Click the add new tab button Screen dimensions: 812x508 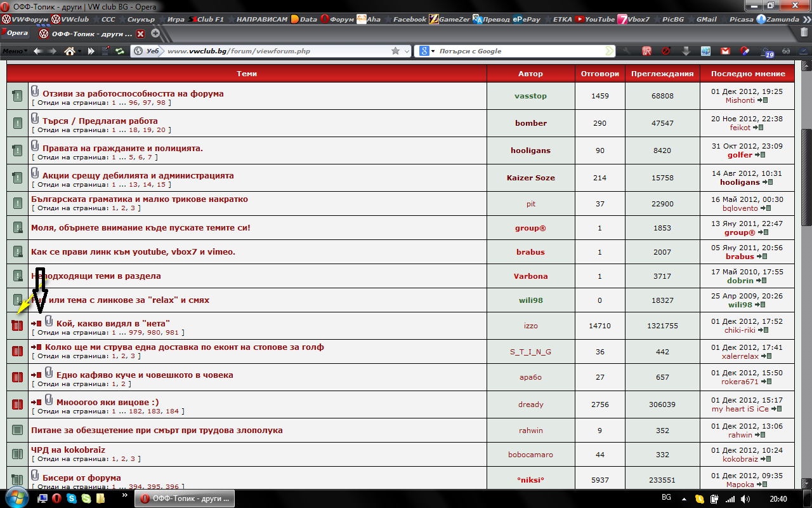(155, 34)
